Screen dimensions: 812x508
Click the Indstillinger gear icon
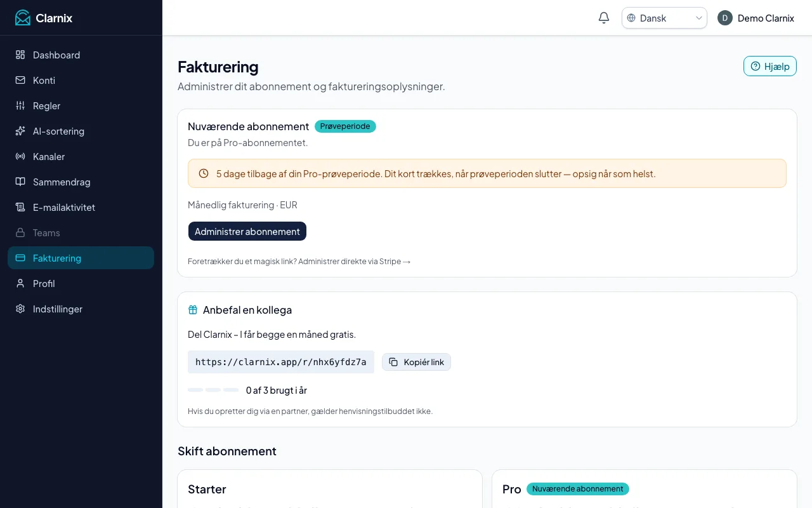coord(20,309)
